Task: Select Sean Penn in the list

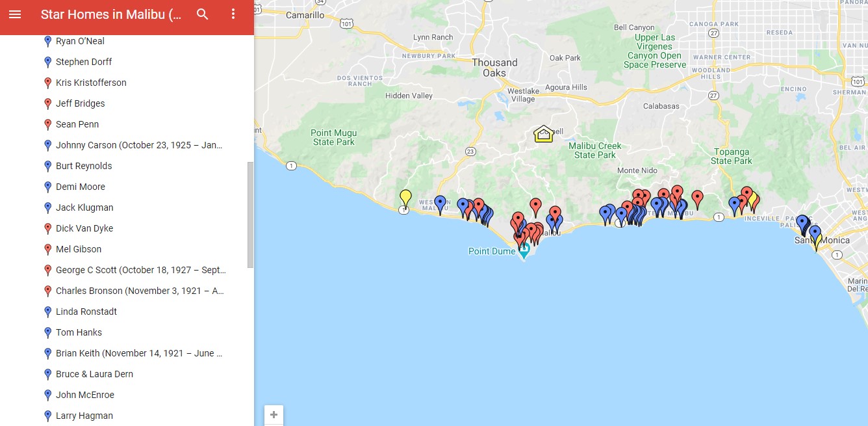Action: [77, 124]
